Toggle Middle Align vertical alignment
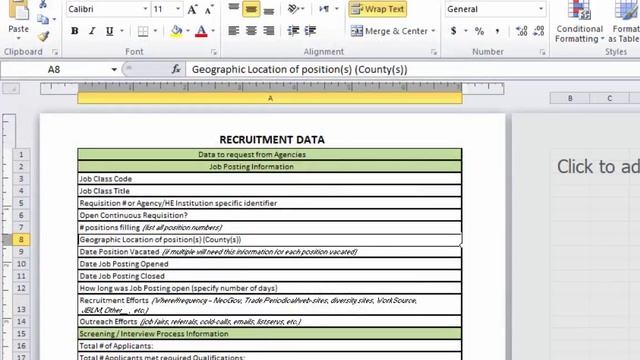The image size is (640, 360). (x=251, y=9)
